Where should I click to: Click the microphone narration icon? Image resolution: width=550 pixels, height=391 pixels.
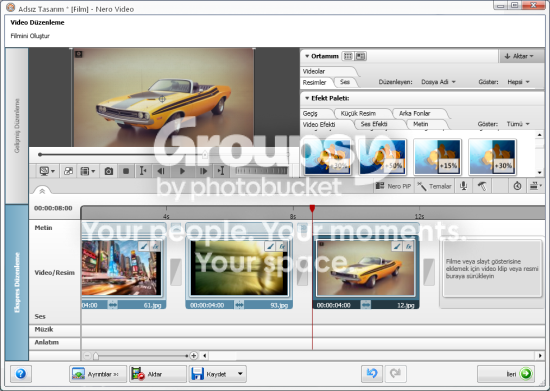click(x=463, y=186)
